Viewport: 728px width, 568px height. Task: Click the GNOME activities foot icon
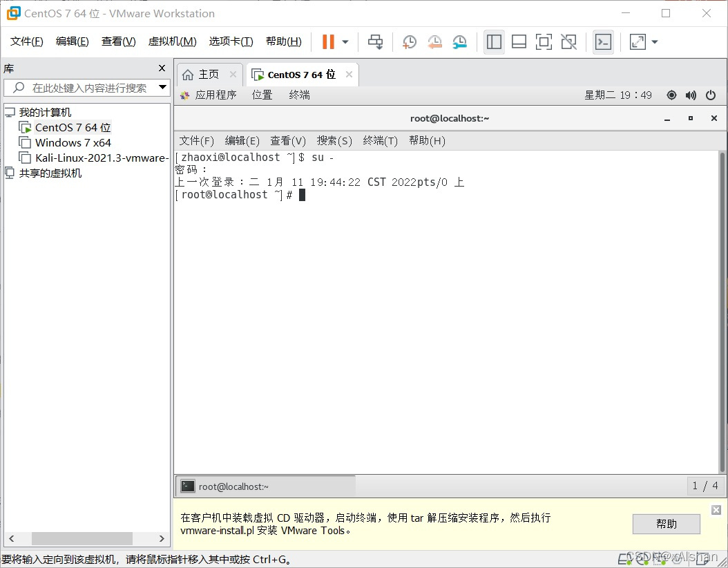coord(185,95)
